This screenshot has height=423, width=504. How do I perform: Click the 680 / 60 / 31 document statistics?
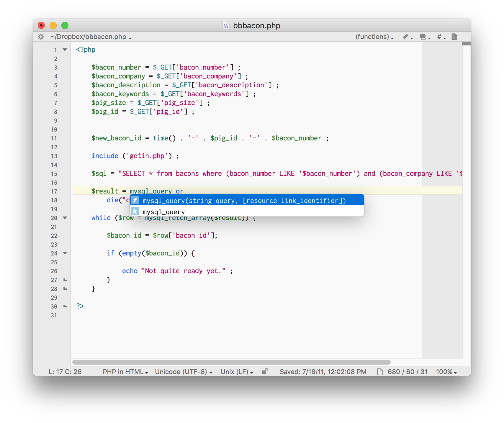pyautogui.click(x=408, y=372)
